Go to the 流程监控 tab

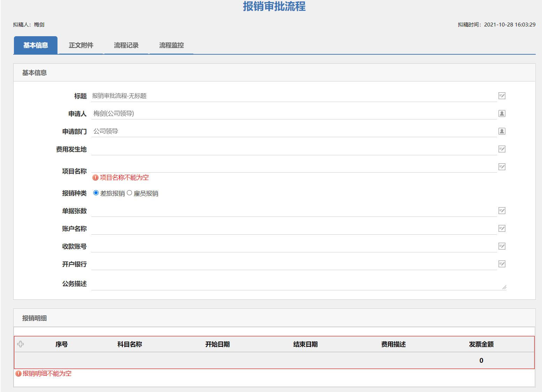click(x=171, y=45)
